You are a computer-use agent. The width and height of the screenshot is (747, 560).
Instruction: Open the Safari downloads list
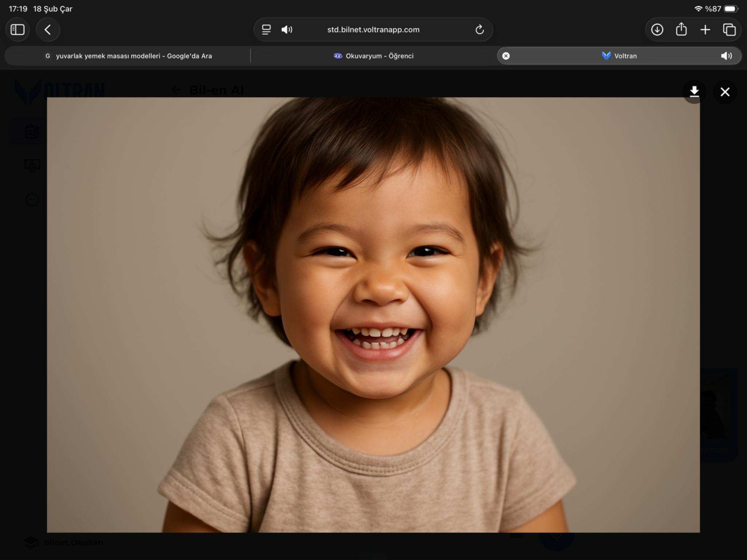tap(657, 30)
